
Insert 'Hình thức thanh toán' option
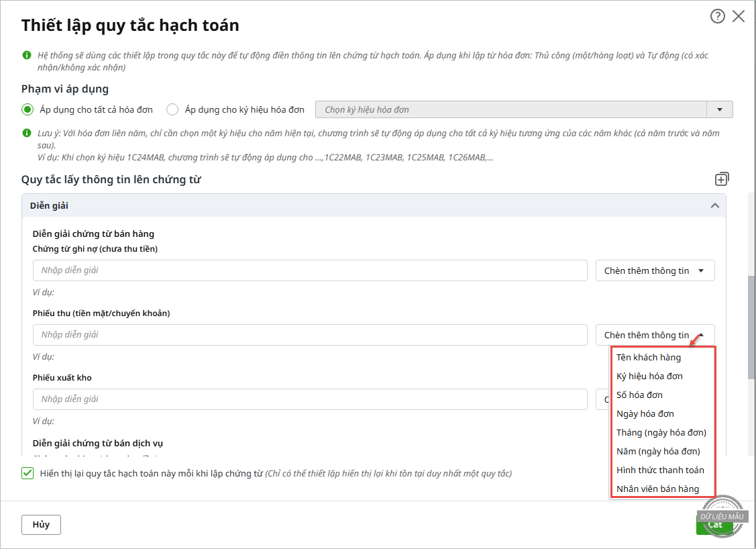[660, 470]
